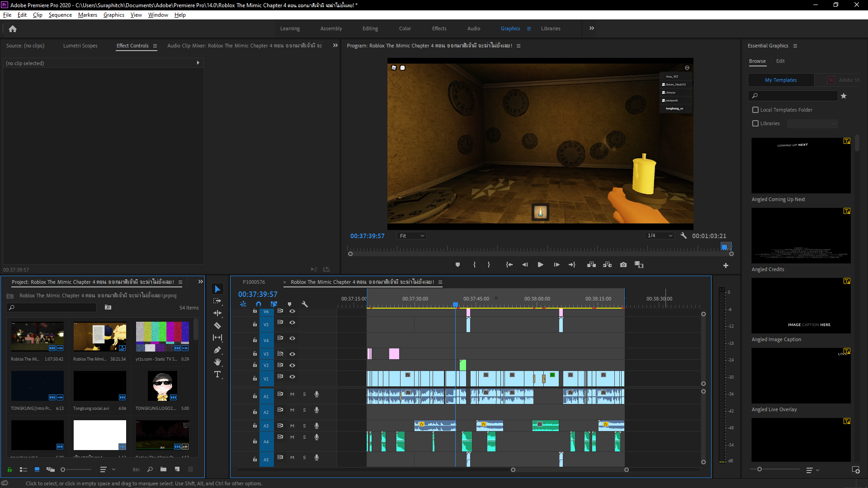
Task: Open Essential Graphics panel menu
Action: point(795,46)
